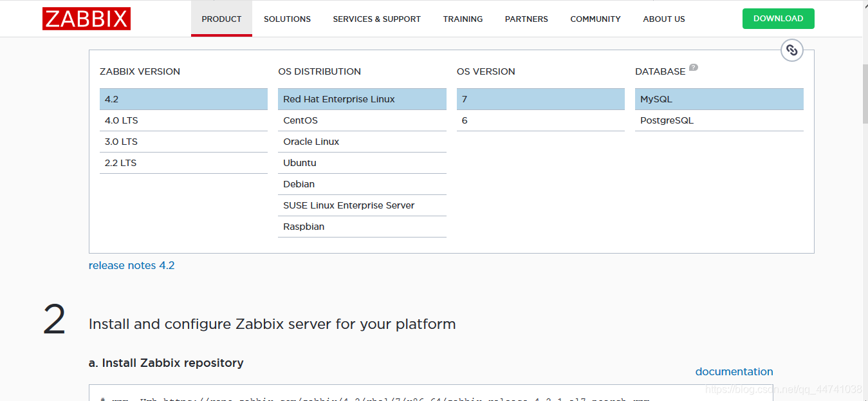Select Raspbian distribution

(x=362, y=227)
